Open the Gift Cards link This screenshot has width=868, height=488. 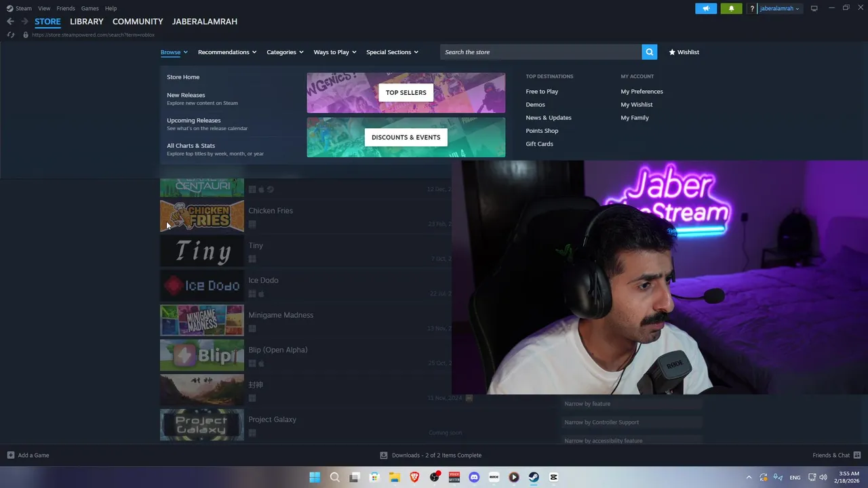point(539,144)
